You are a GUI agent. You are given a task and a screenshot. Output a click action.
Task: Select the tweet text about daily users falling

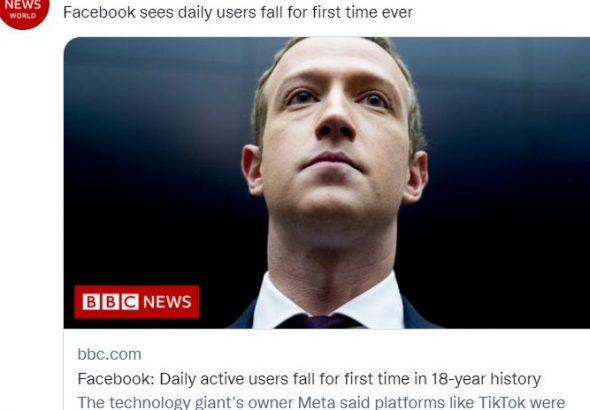click(238, 12)
